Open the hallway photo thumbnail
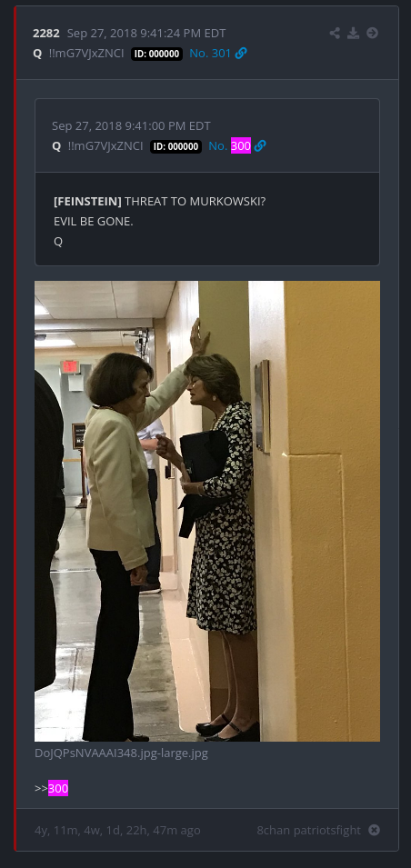Viewport: 411px width, 868px height. tap(207, 511)
